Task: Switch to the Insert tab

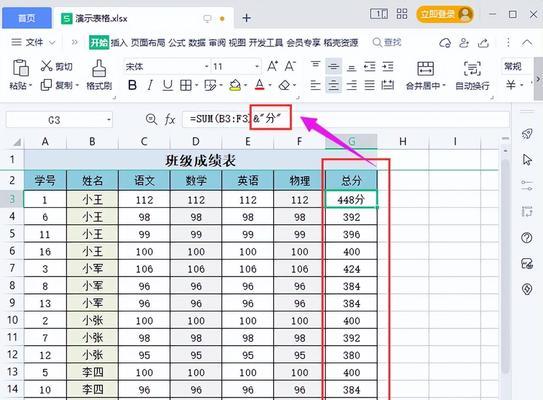Action: coord(119,43)
